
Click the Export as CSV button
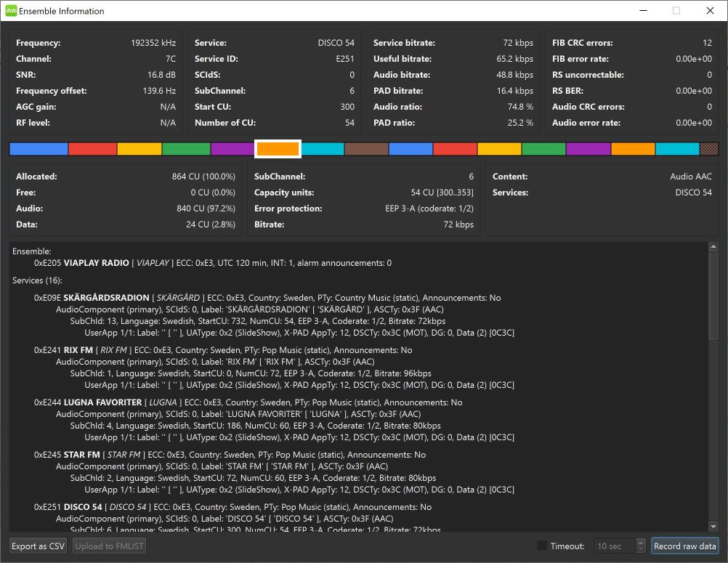(x=39, y=546)
